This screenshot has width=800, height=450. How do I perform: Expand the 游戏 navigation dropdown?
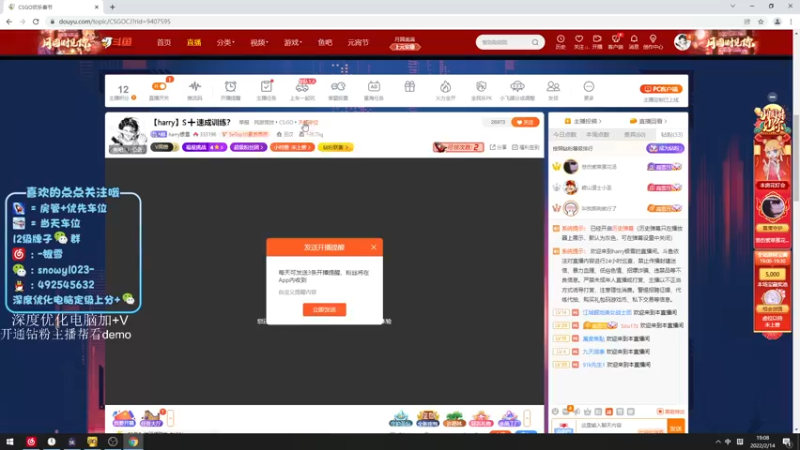tap(293, 42)
